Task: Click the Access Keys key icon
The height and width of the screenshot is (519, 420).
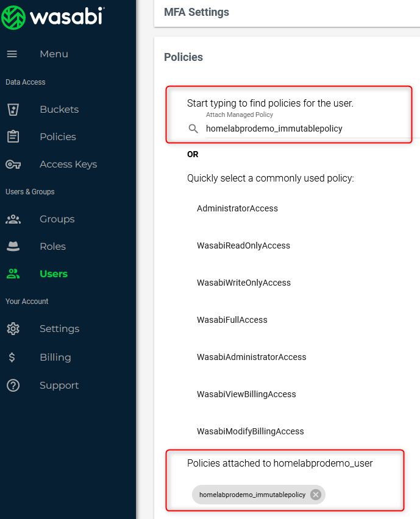Action: (x=13, y=164)
